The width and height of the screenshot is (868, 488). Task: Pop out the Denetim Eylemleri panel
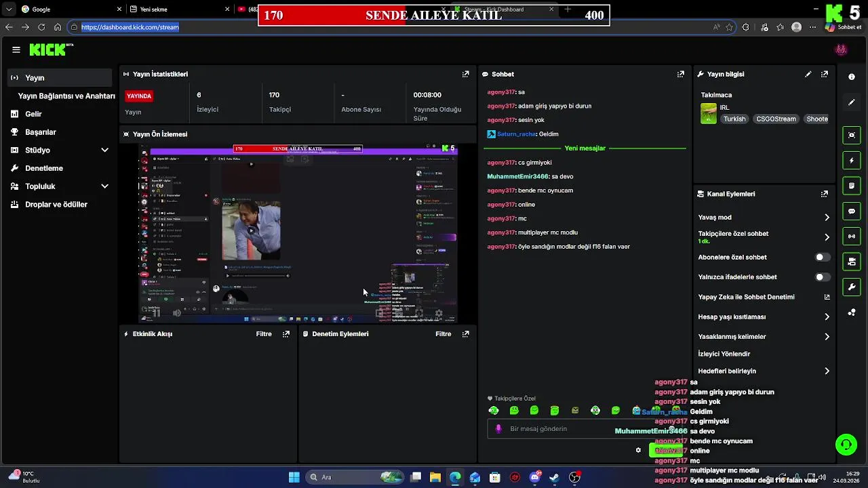pyautogui.click(x=466, y=333)
